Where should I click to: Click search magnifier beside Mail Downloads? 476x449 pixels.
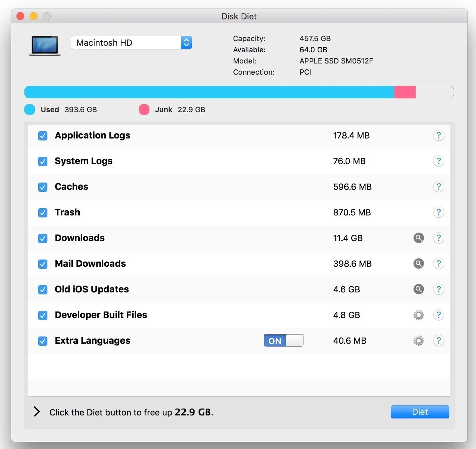tap(418, 263)
